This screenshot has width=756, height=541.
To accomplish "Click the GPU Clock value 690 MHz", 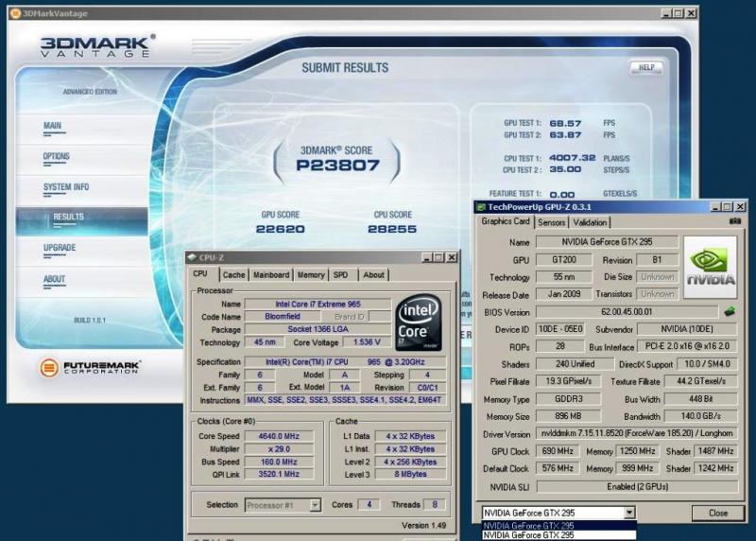I will (558, 451).
